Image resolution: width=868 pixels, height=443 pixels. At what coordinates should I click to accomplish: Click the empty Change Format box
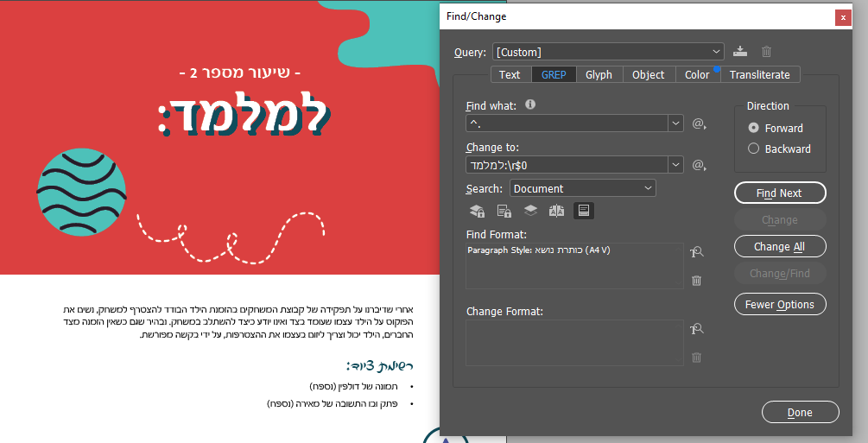point(574,343)
